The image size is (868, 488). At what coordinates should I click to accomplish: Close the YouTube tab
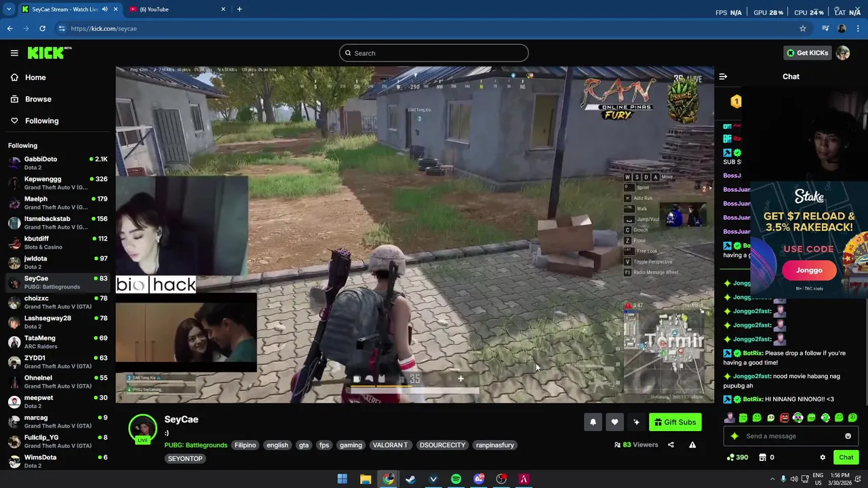pos(223,9)
